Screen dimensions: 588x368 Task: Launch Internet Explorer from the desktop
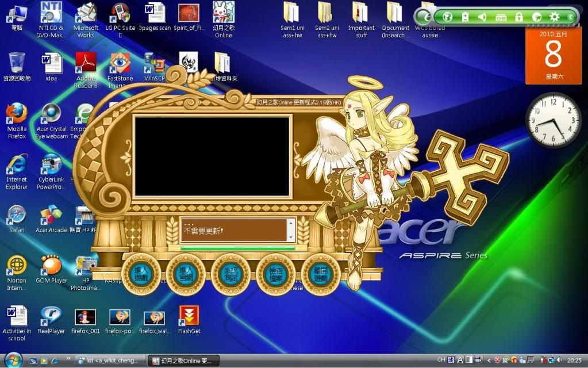[x=17, y=171]
